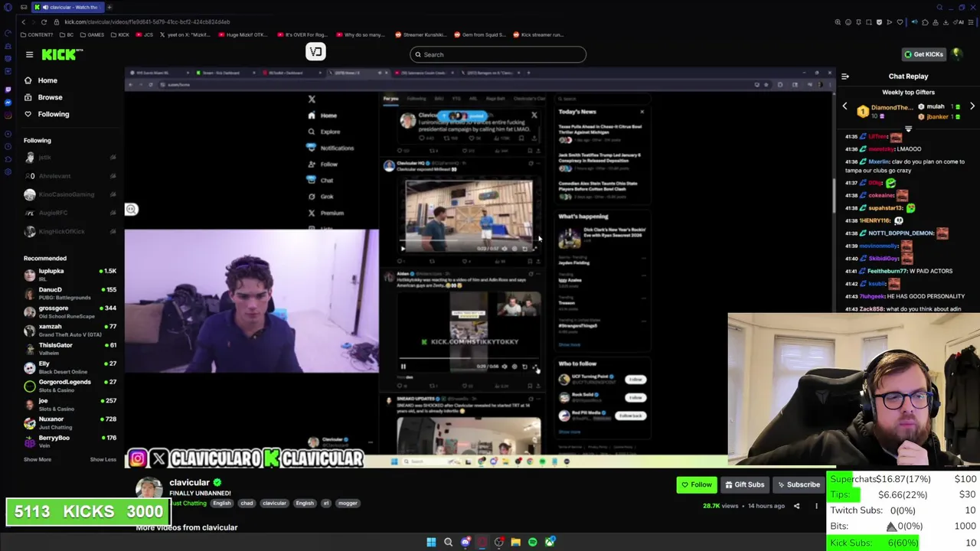Share this video with the share icon
Image resolution: width=980 pixels, height=551 pixels.
[x=796, y=506]
